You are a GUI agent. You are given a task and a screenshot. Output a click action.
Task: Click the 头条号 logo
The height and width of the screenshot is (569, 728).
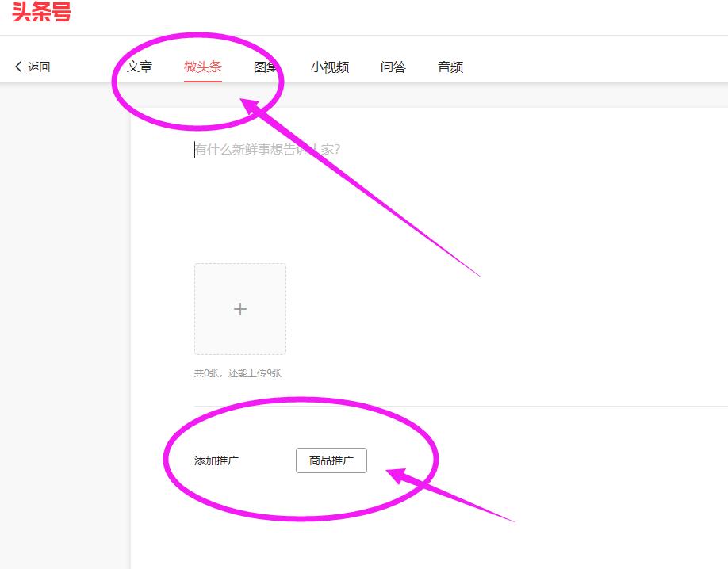41,11
